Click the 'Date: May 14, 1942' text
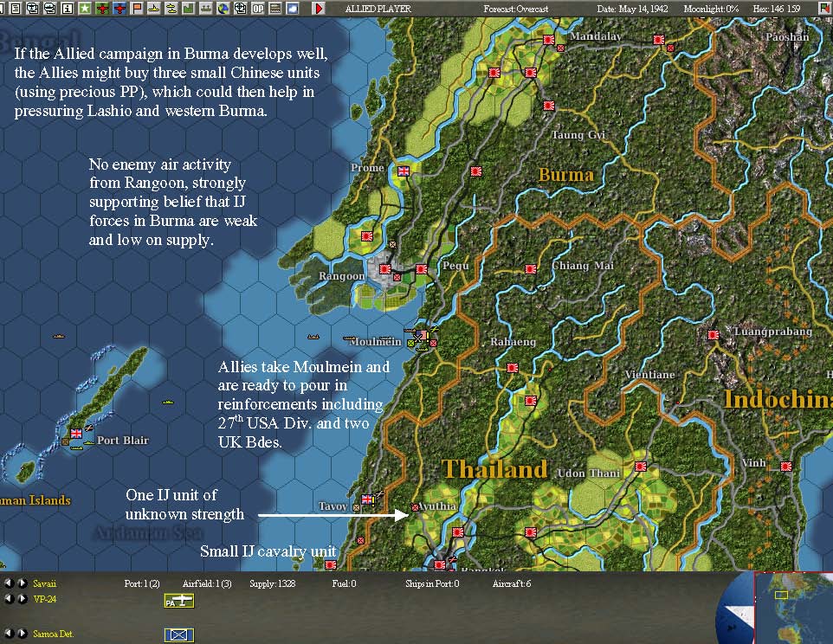Image resolution: width=833 pixels, height=644 pixels. (x=632, y=9)
